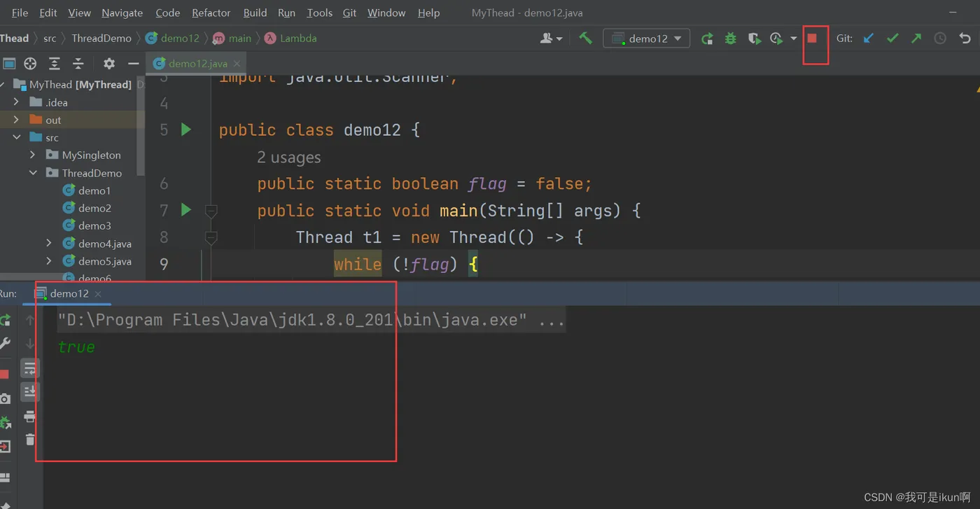This screenshot has height=509, width=980.
Task: Open the Tools menu
Action: click(x=319, y=13)
